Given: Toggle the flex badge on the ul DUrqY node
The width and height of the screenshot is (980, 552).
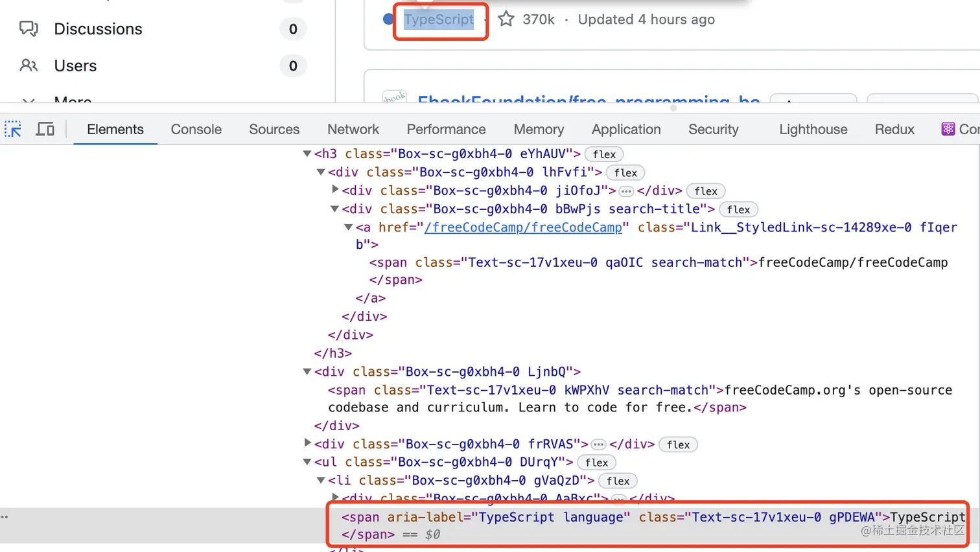Looking at the screenshot, I should (x=596, y=463).
